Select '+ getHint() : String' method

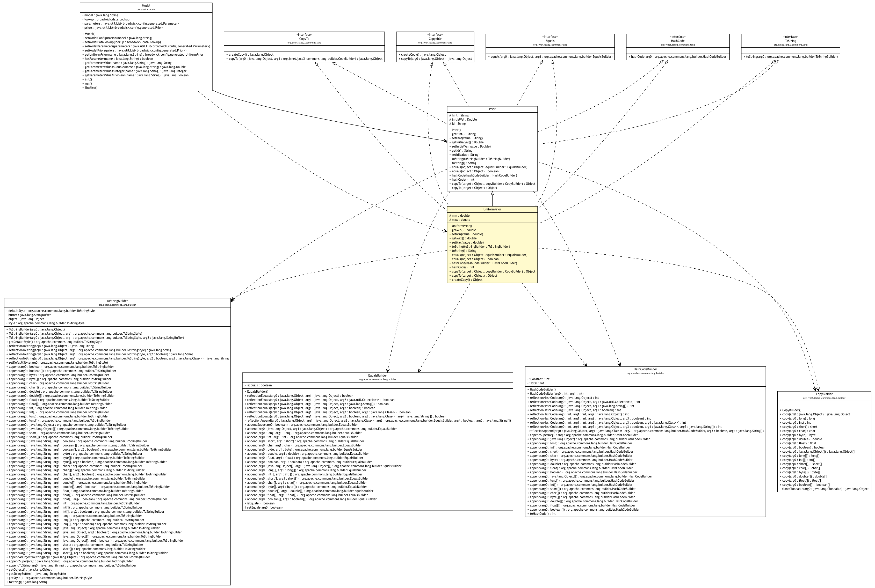pyautogui.click(x=462, y=134)
